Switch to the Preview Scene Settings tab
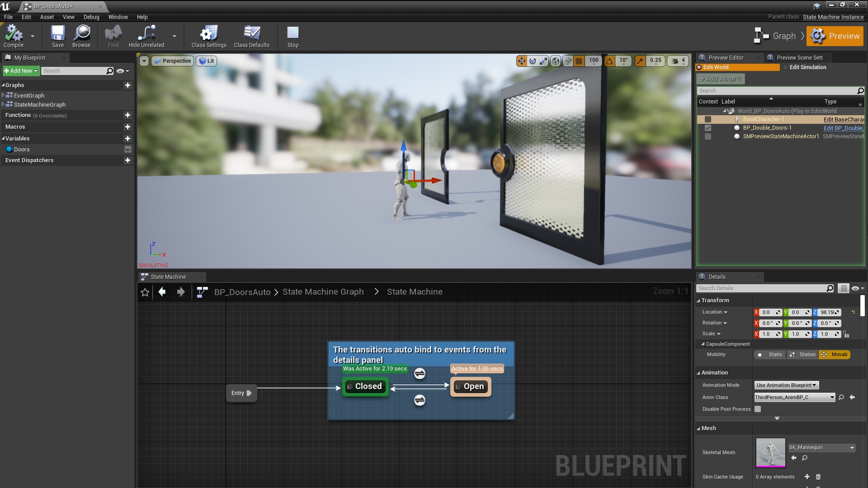The image size is (868, 488). 798,57
